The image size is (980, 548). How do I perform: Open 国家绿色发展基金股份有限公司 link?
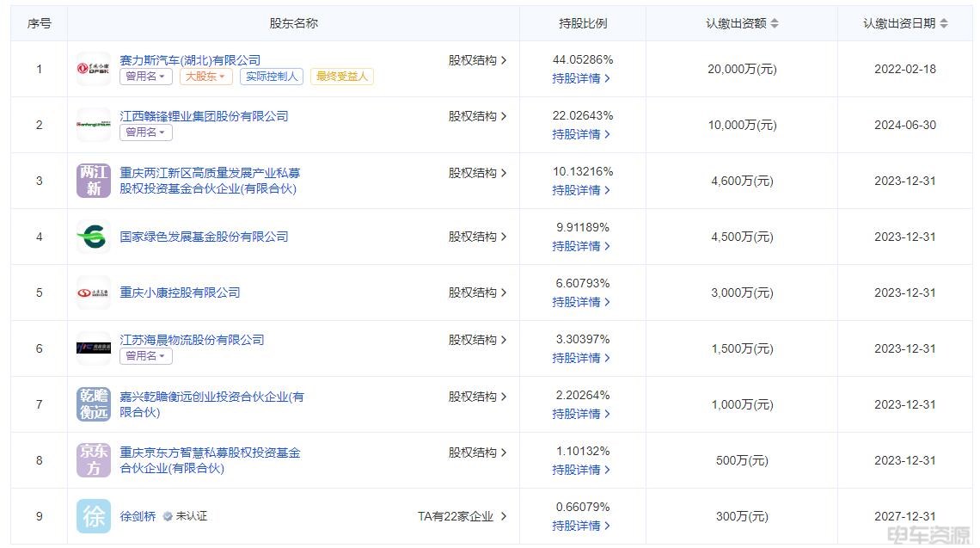204,237
